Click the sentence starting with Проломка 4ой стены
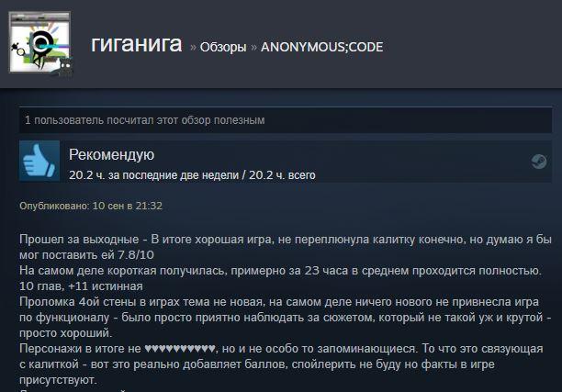The width and height of the screenshot is (562, 392). coord(285,318)
